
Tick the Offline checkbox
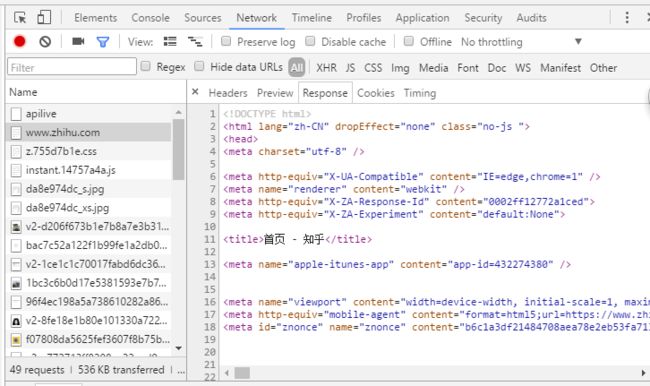[x=409, y=41]
